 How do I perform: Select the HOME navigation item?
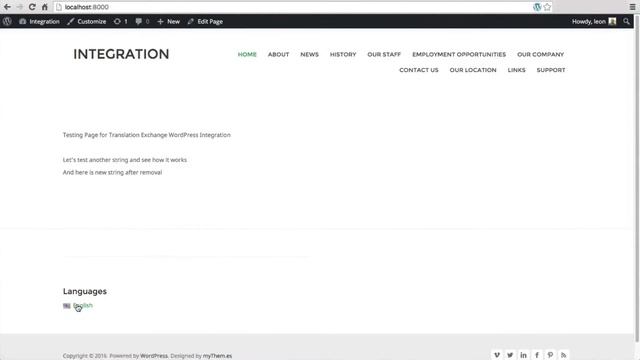click(247, 54)
